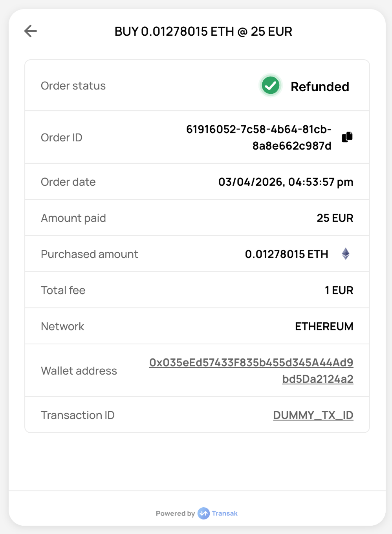This screenshot has height=534, width=392.
Task: Copy the Order ID to clipboard
Action: pyautogui.click(x=347, y=137)
